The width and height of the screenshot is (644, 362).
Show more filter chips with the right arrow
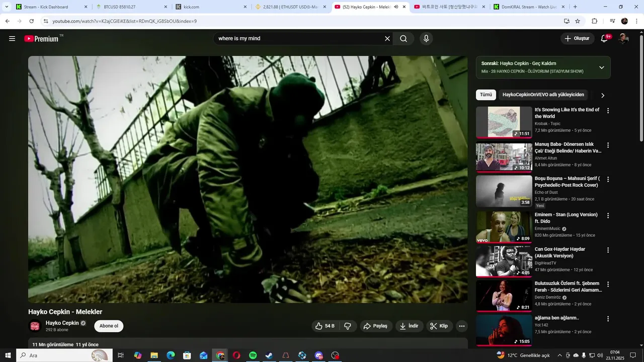click(x=603, y=95)
